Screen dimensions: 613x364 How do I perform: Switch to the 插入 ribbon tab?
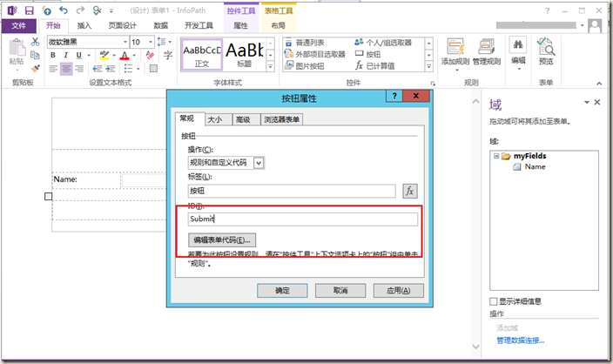coord(84,26)
